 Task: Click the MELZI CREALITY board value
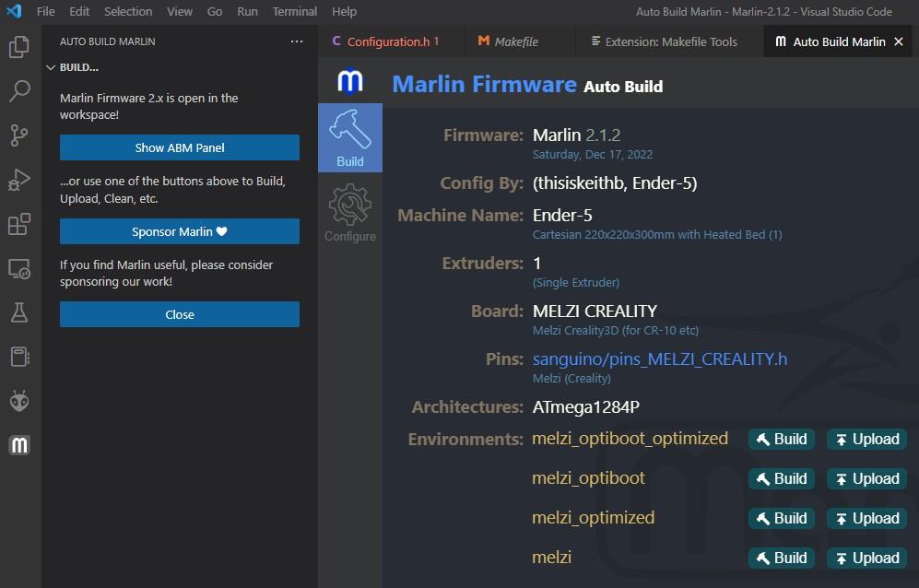(x=595, y=311)
